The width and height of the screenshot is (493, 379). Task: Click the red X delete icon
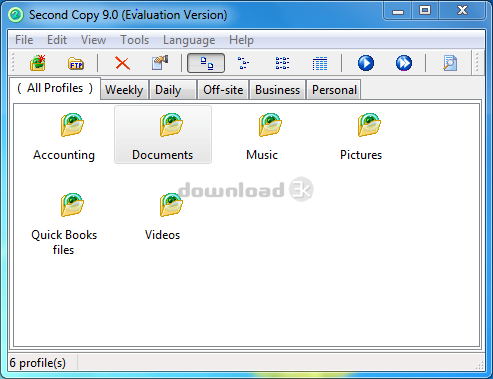click(122, 63)
